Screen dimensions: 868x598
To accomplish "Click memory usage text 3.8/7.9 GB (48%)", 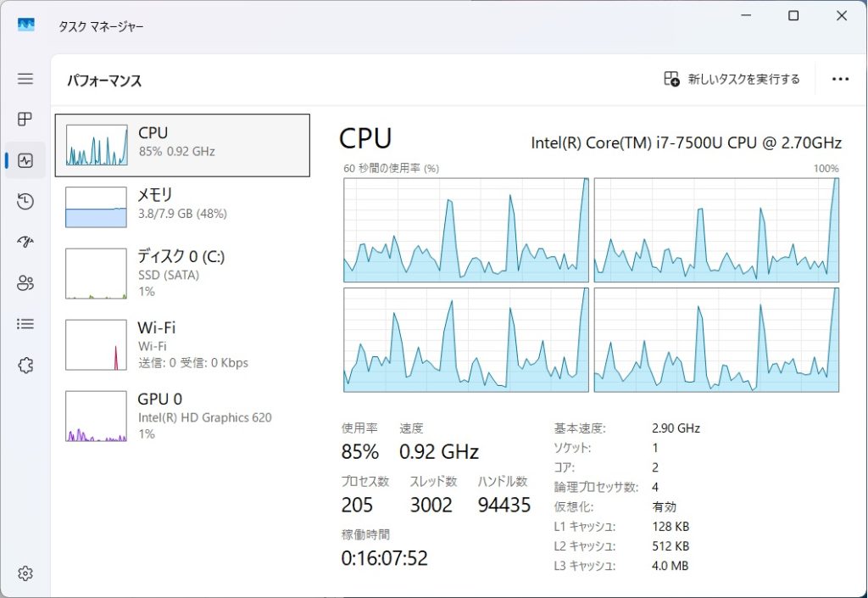I will (183, 214).
